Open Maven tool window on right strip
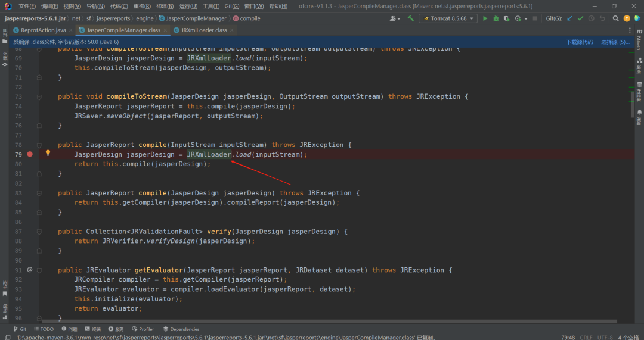The height and width of the screenshot is (340, 644). (639, 40)
